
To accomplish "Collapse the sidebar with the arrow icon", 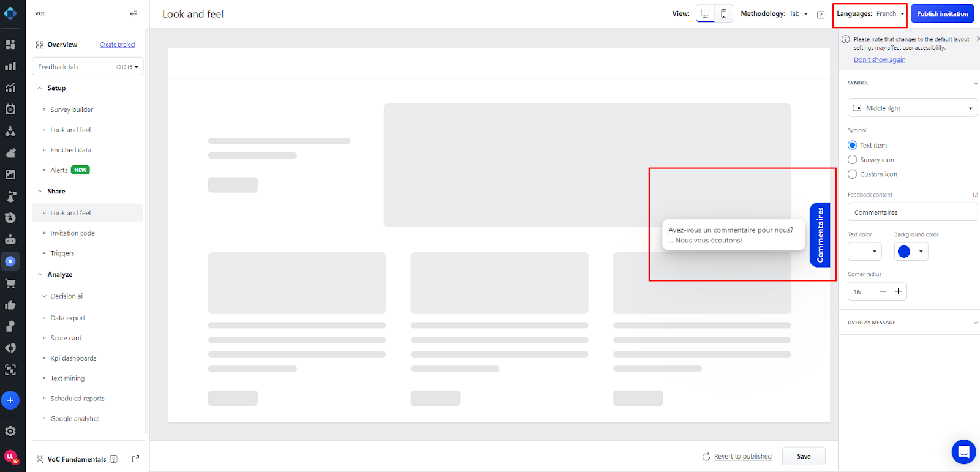I will pos(134,14).
